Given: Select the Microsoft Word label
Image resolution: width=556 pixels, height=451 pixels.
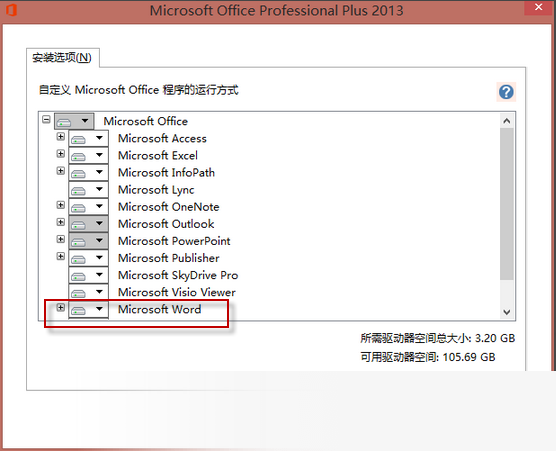Looking at the screenshot, I should [x=160, y=309].
